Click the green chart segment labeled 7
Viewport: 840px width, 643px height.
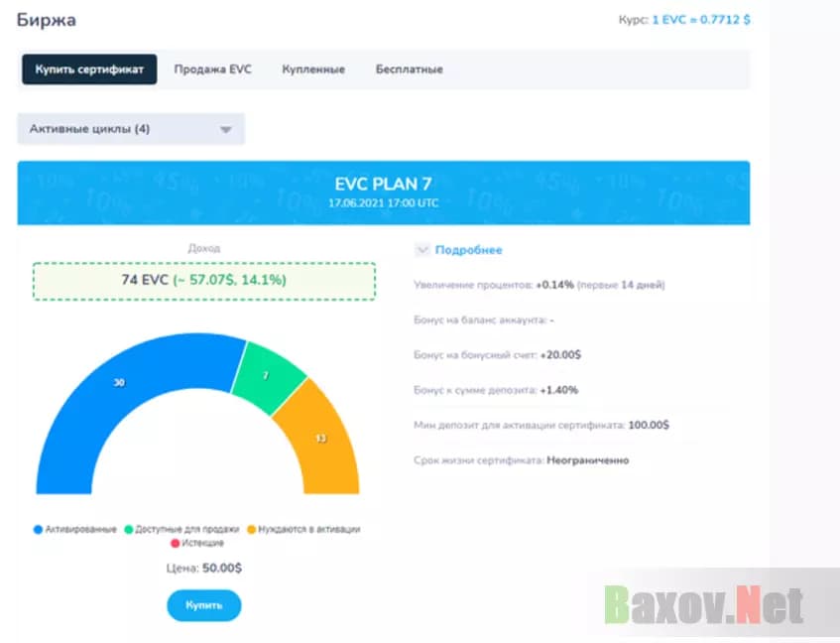tap(270, 375)
